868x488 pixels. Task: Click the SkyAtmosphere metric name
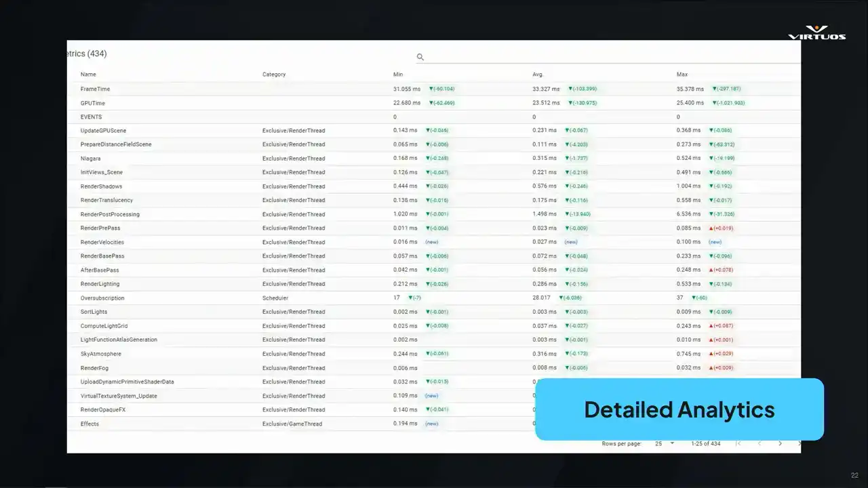(101, 354)
